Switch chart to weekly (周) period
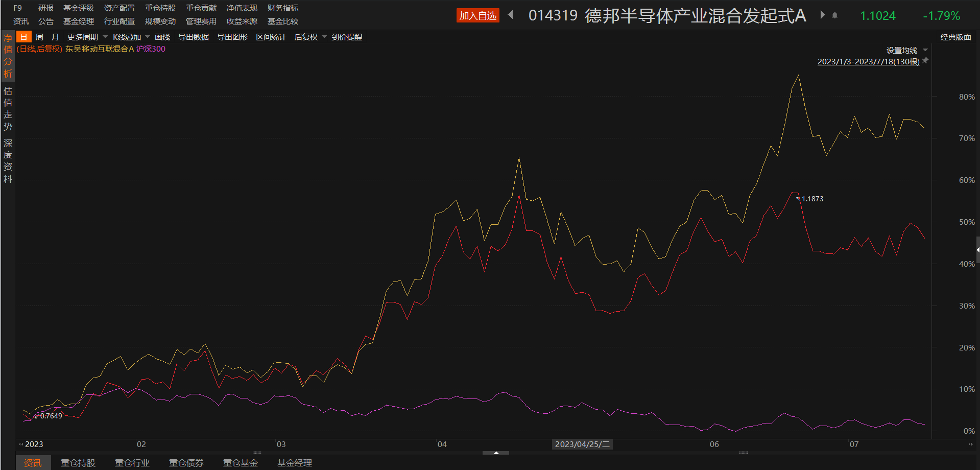 pos(39,37)
